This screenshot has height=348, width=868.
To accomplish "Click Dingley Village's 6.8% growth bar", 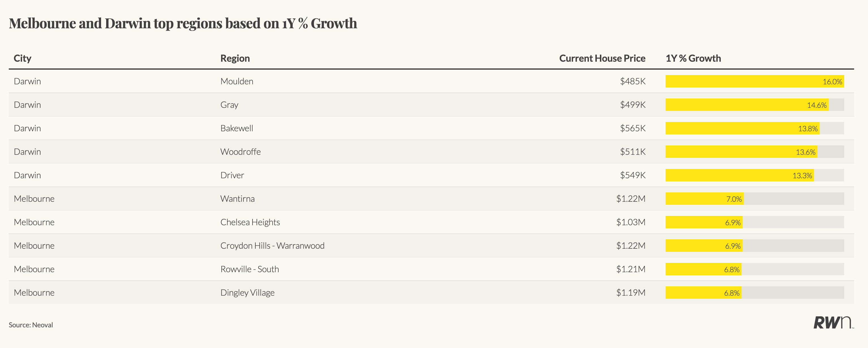I will click(703, 293).
